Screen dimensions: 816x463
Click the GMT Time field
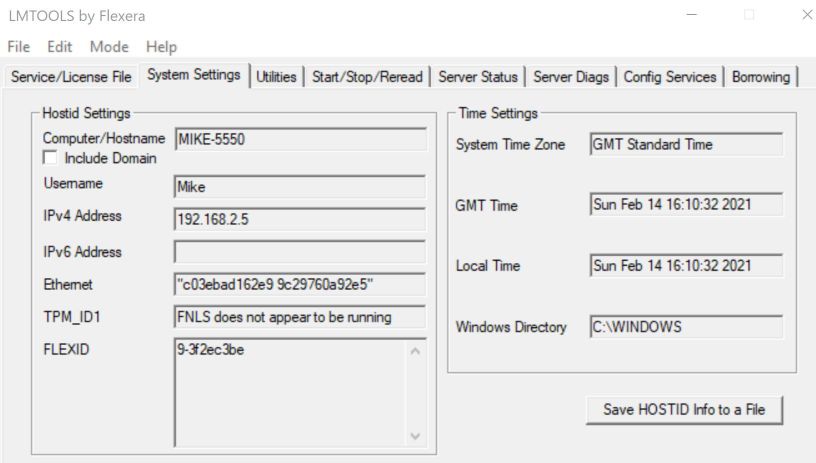(x=686, y=204)
